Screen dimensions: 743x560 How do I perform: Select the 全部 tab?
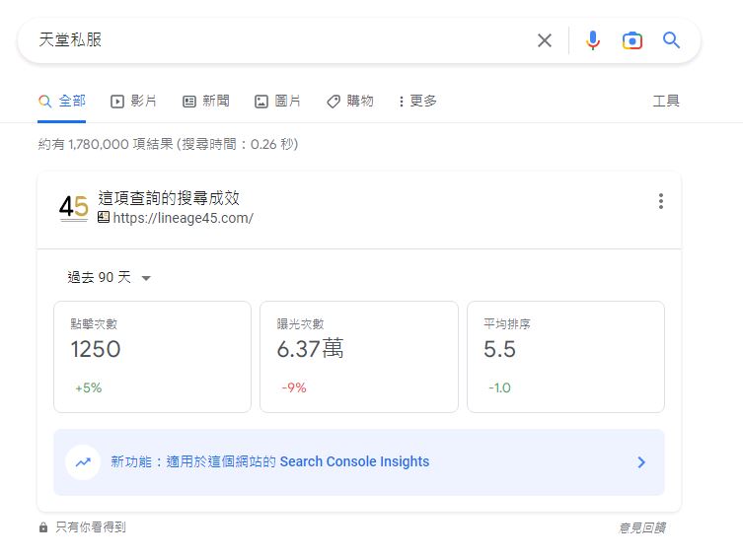(62, 101)
